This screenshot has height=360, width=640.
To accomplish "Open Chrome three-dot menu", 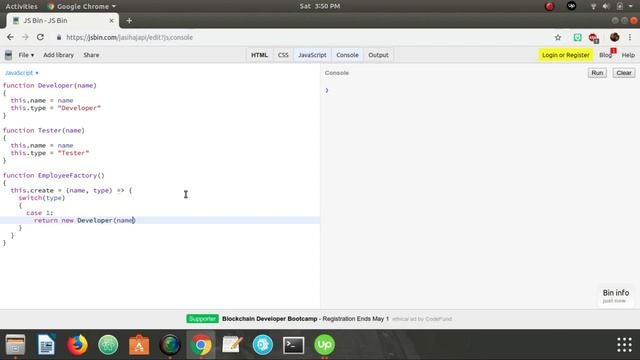I will [x=630, y=37].
